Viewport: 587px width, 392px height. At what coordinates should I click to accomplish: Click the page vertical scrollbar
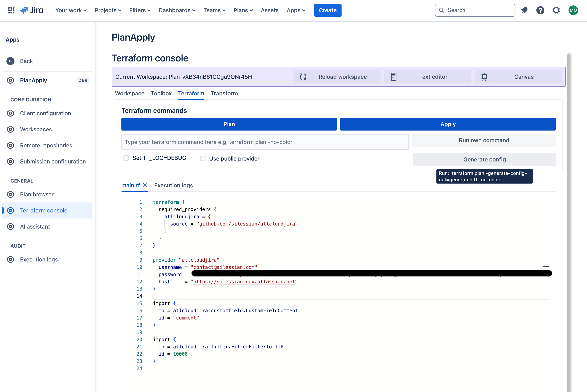pyautogui.click(x=569, y=200)
